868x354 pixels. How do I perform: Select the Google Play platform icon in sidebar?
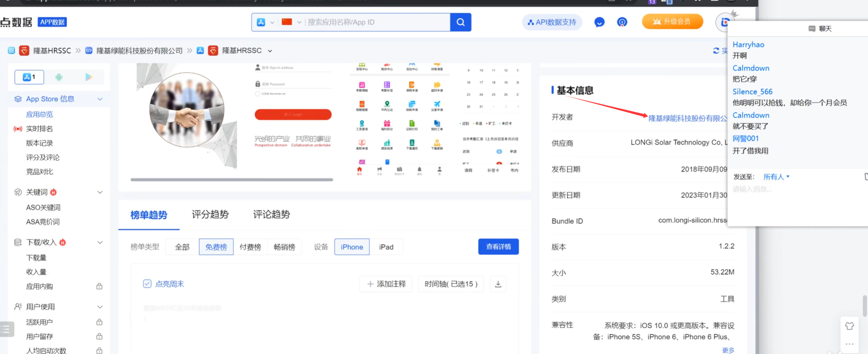tap(89, 77)
